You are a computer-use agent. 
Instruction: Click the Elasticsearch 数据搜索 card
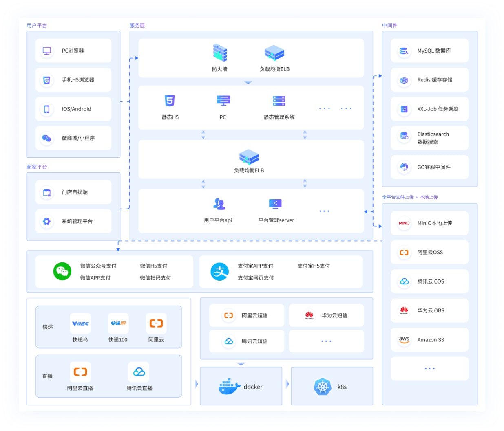click(430, 138)
